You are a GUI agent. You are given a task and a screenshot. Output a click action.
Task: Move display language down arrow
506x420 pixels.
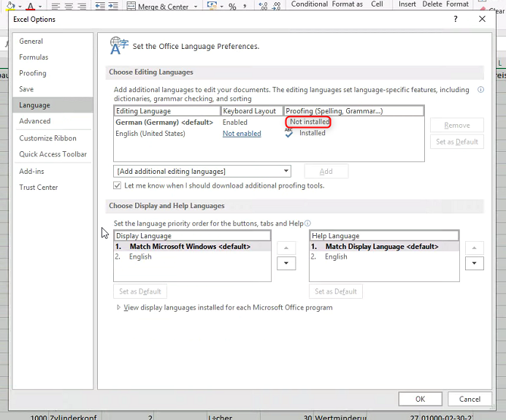pyautogui.click(x=286, y=264)
